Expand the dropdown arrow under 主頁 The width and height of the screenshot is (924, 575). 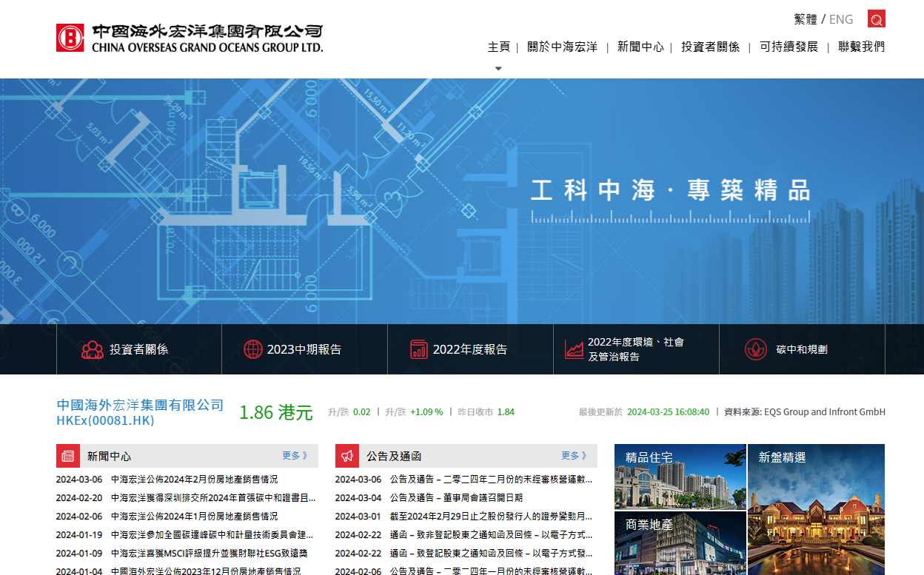coord(498,68)
